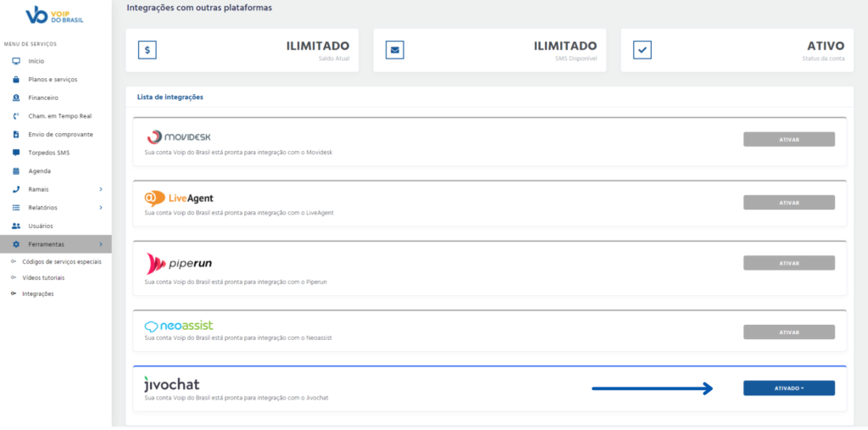Open the Jivochat ATIVADO dropdown
The image size is (868, 430).
tap(789, 388)
